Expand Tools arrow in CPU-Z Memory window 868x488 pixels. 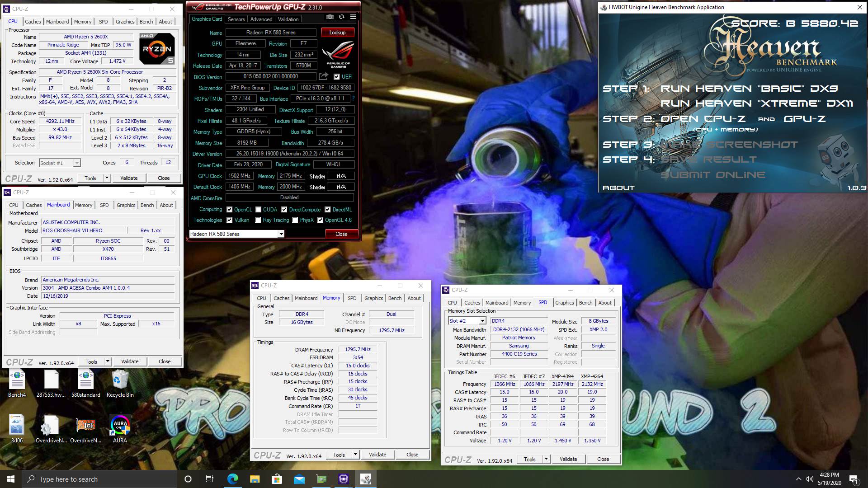point(356,455)
